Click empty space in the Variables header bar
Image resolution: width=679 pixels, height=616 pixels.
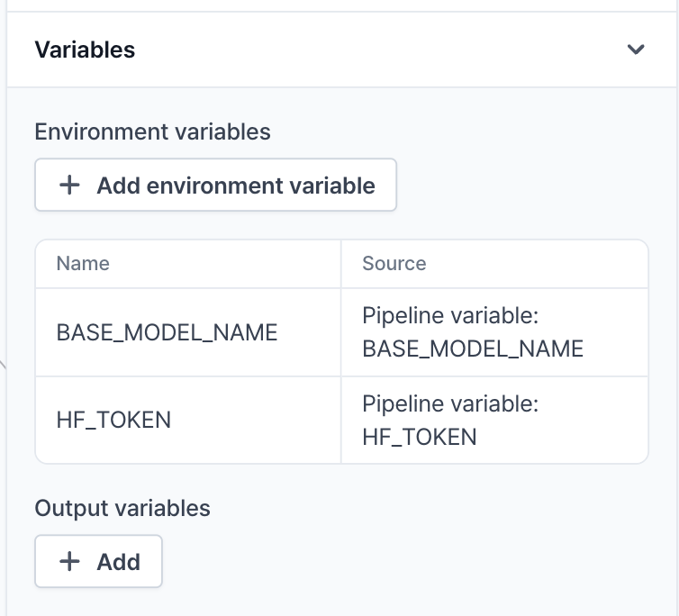pyautogui.click(x=378, y=50)
